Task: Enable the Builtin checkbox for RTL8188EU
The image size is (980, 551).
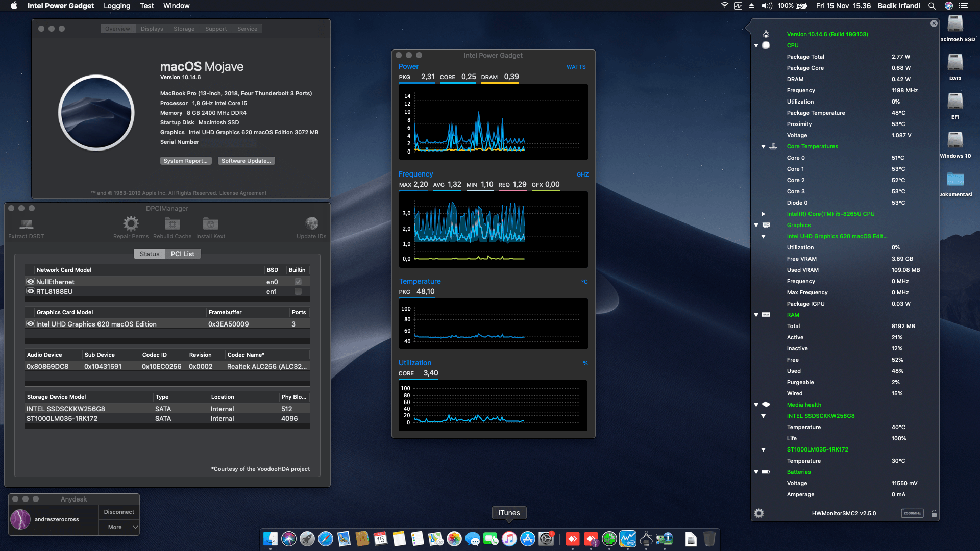Action: 298,291
